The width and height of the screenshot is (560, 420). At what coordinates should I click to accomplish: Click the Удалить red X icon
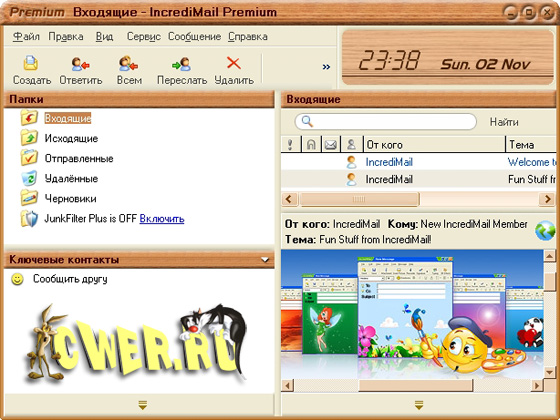tap(234, 63)
